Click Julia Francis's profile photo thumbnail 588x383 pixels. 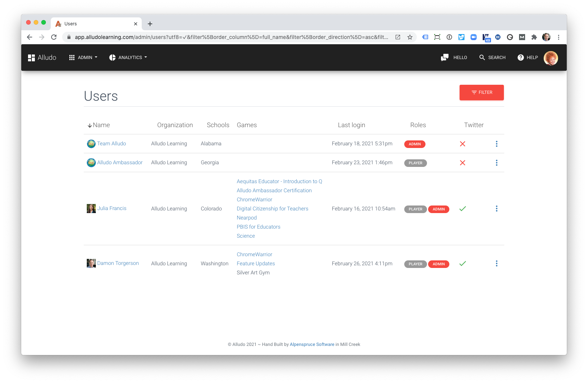pyautogui.click(x=91, y=208)
